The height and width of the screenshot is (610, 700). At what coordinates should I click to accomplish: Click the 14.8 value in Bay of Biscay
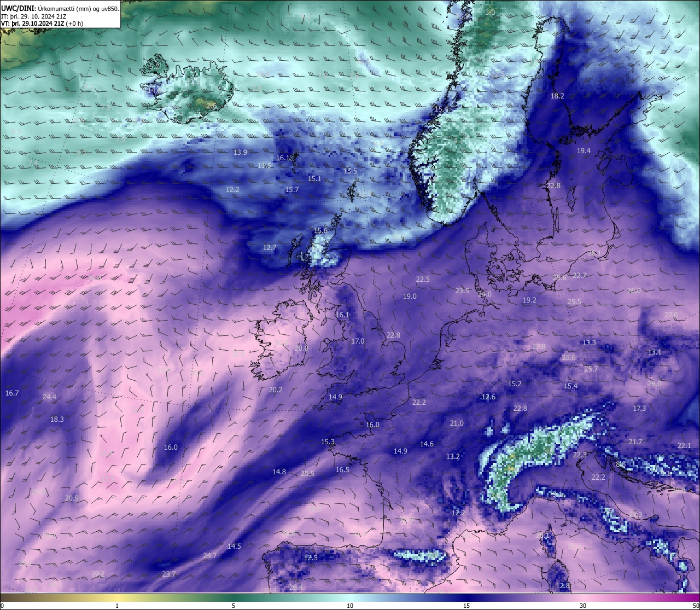tap(279, 472)
